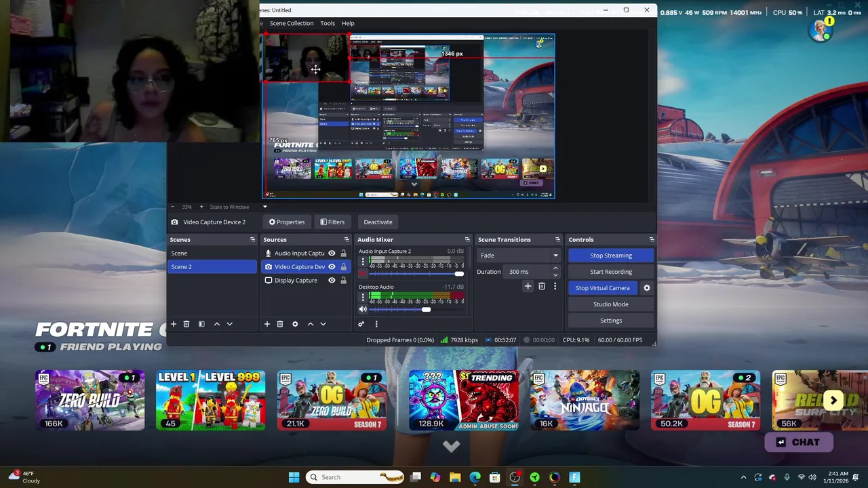868x488 pixels.
Task: Click Stop Virtual Camera button
Action: (x=603, y=288)
